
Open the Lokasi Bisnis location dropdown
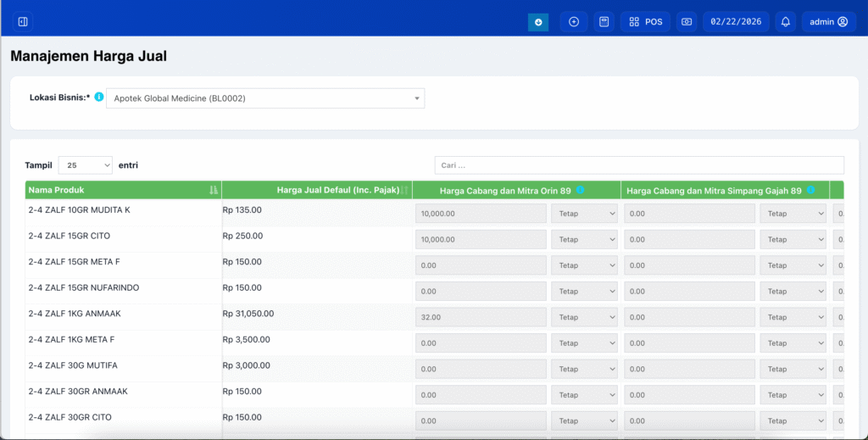tap(264, 98)
